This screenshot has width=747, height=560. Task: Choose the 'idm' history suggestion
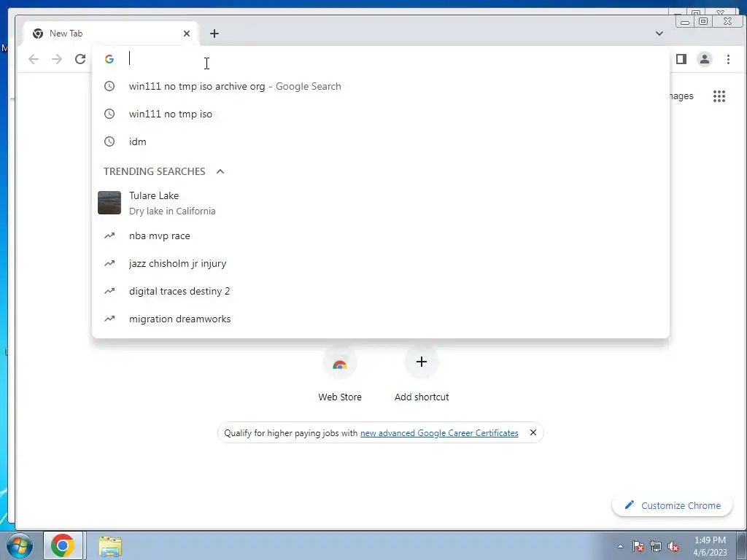coord(381,141)
